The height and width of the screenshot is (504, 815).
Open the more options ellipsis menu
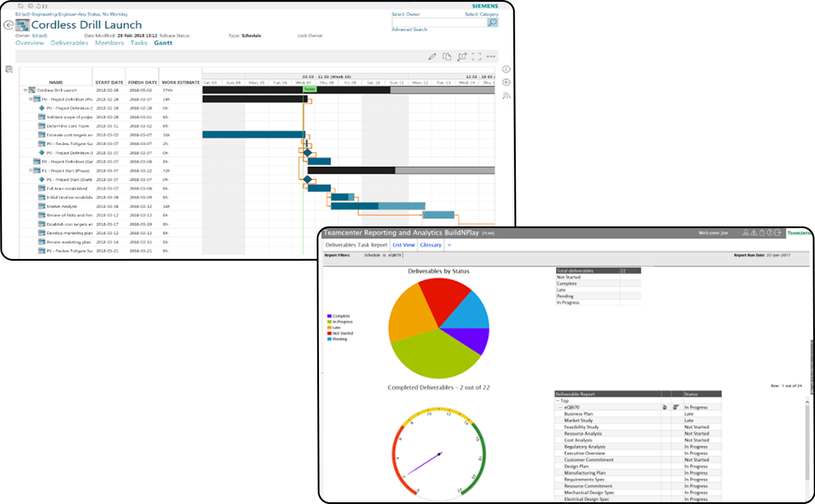[491, 56]
